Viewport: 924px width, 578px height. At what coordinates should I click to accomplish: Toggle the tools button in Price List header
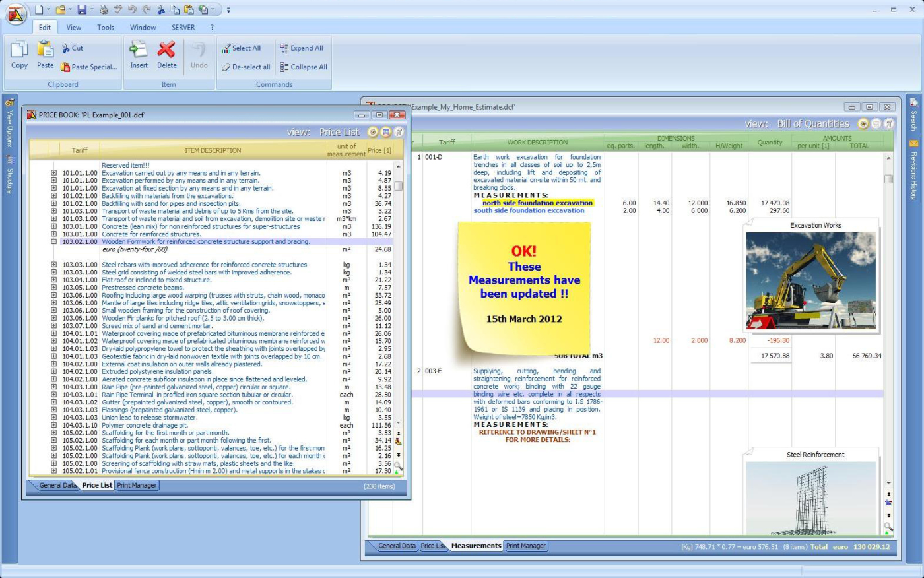[x=399, y=132]
